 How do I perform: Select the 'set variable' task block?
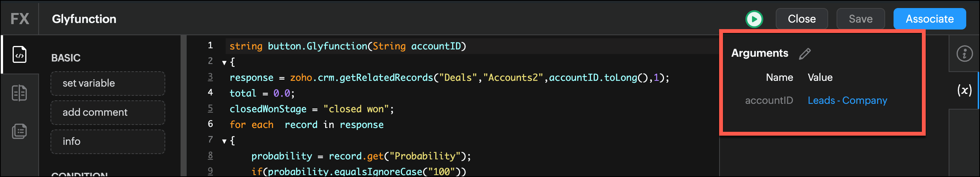(108, 83)
